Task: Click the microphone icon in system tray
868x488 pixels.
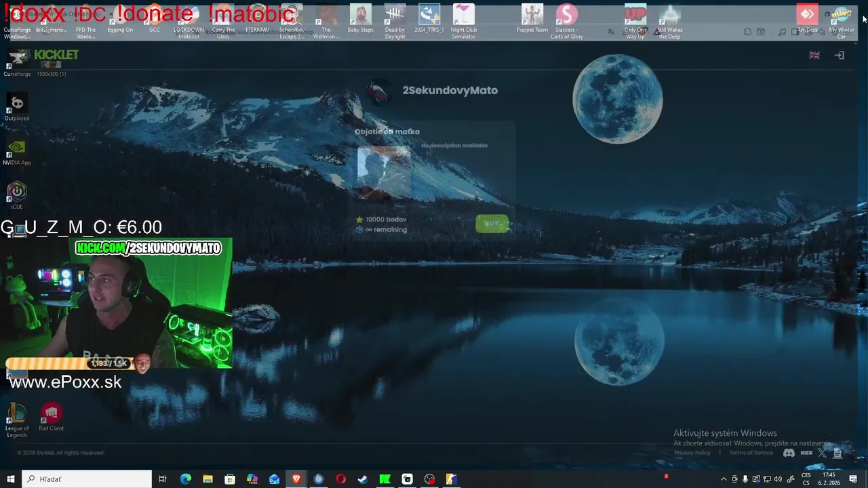Action: click(x=745, y=479)
